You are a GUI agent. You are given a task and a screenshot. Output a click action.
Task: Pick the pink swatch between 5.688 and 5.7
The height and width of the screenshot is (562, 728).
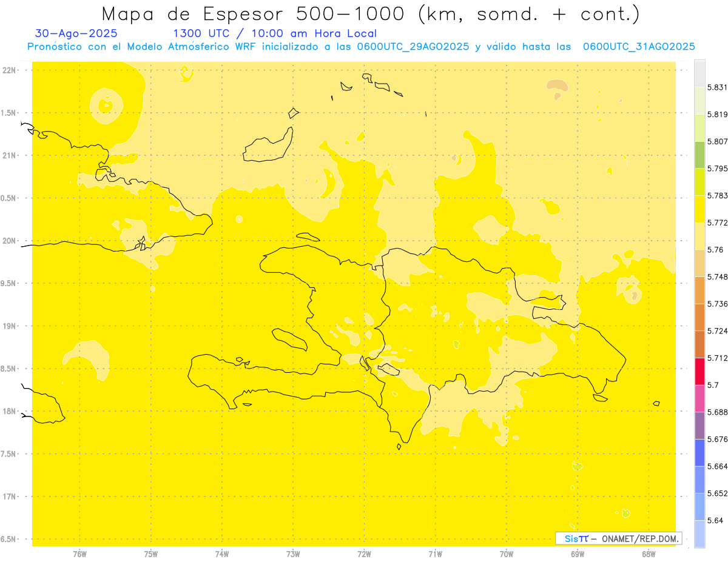[x=699, y=398]
